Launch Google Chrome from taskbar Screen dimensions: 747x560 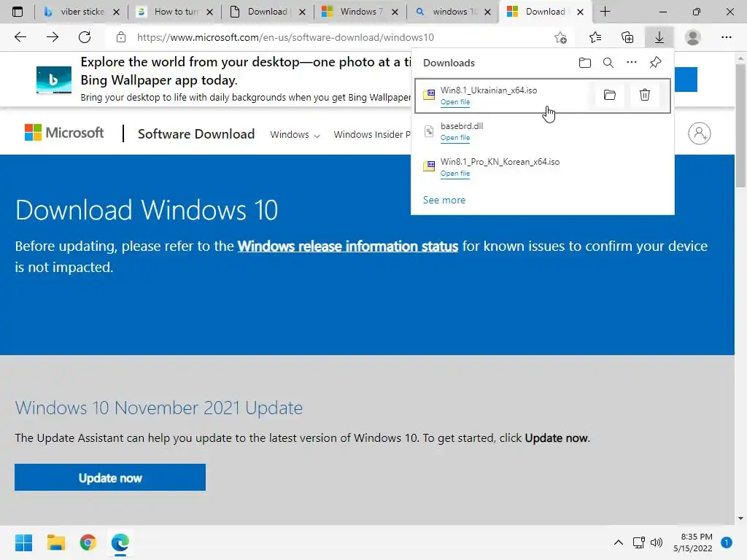tap(88, 542)
